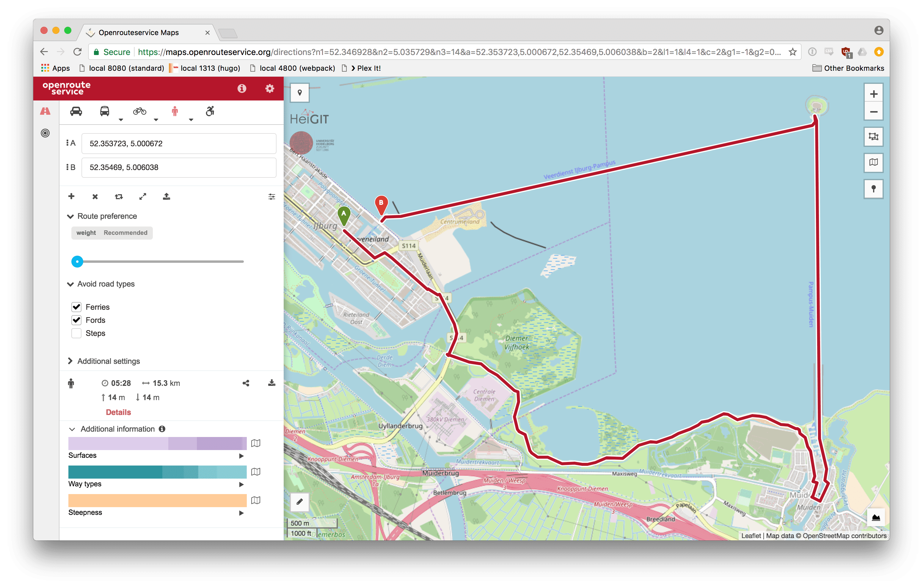Screen dimensions: 923x588
Task: Click the add waypoint plus icon
Action: pos(71,196)
